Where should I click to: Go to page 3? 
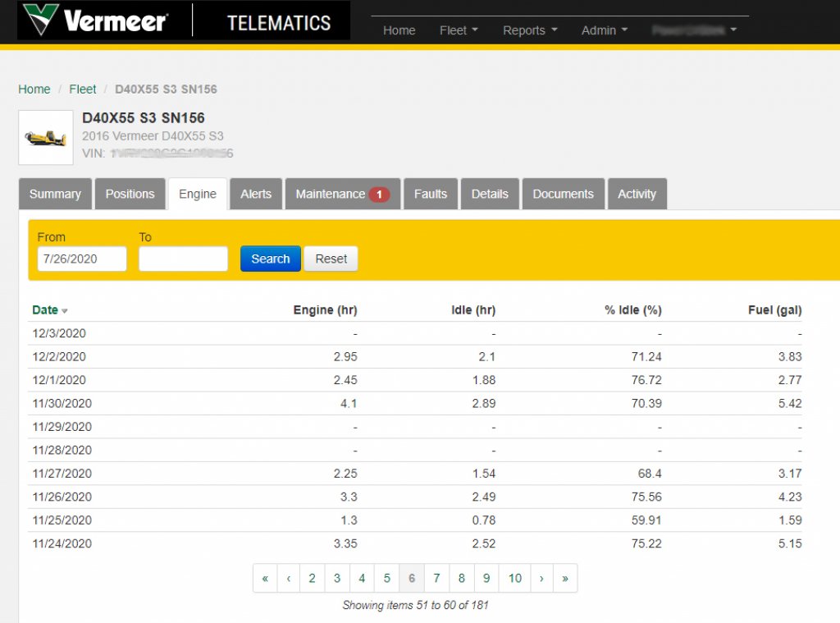coord(337,578)
